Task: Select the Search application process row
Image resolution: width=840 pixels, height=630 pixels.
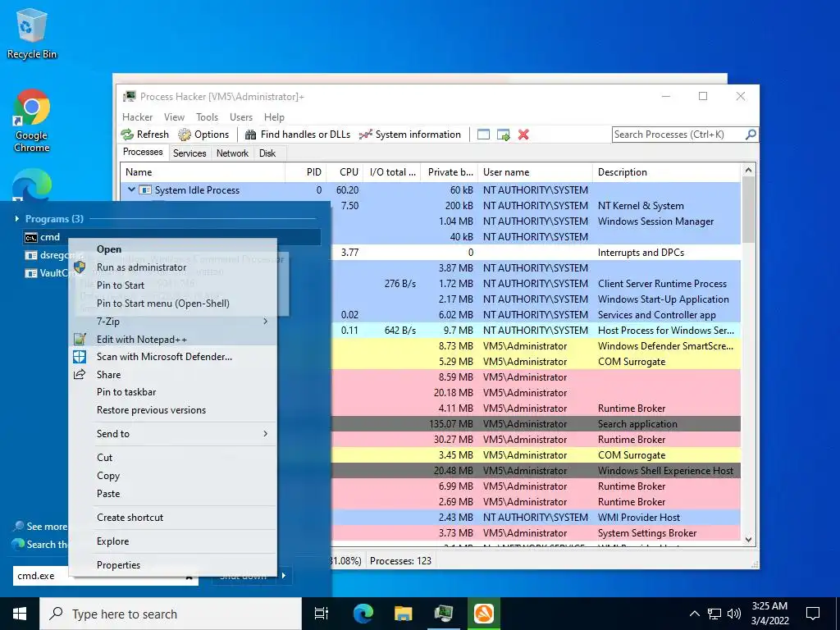Action: click(x=536, y=424)
